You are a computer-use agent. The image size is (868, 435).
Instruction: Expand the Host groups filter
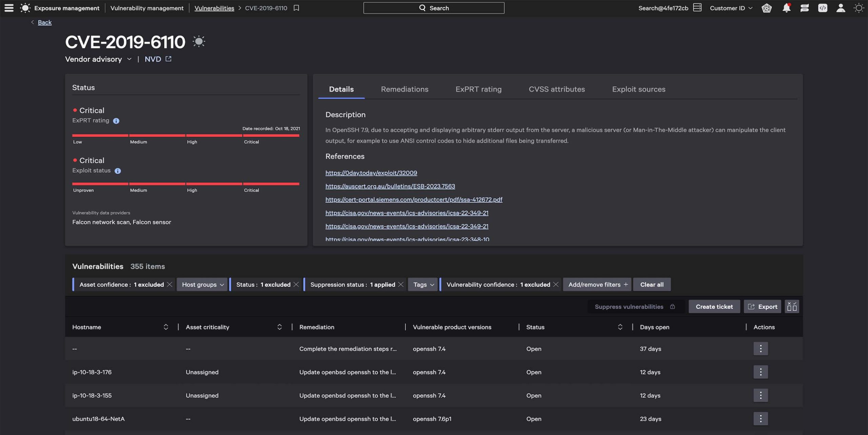[x=202, y=284]
